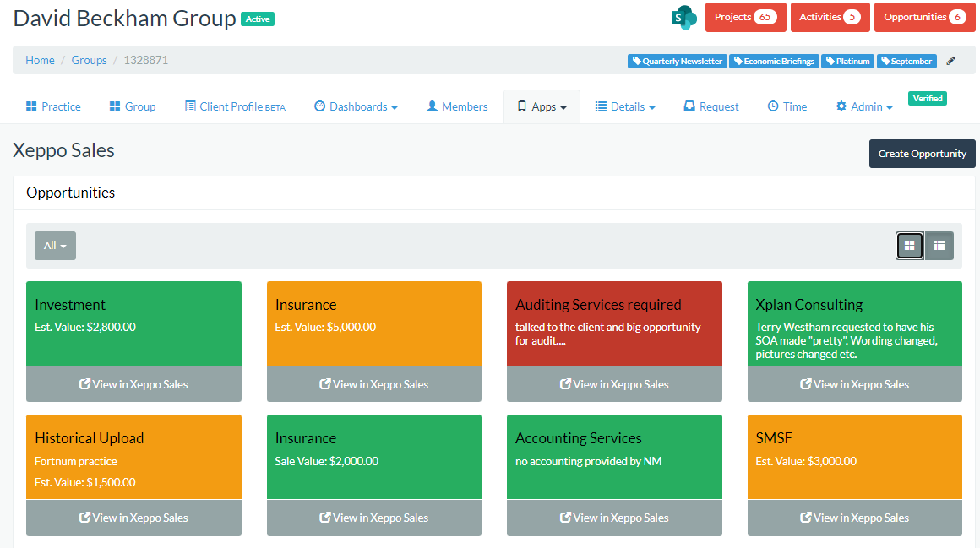Open the All filter dropdown
Viewport: 980px width, 548px height.
55,246
